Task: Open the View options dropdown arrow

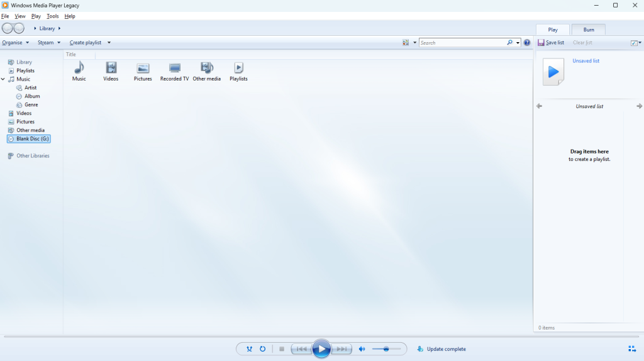Action: [415, 43]
